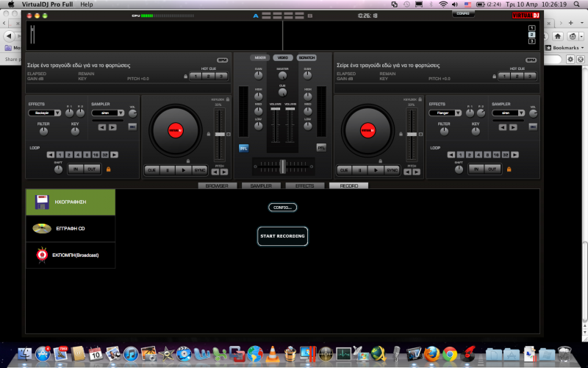The width and height of the screenshot is (588, 368).
Task: Select the RECORD tab
Action: click(348, 186)
